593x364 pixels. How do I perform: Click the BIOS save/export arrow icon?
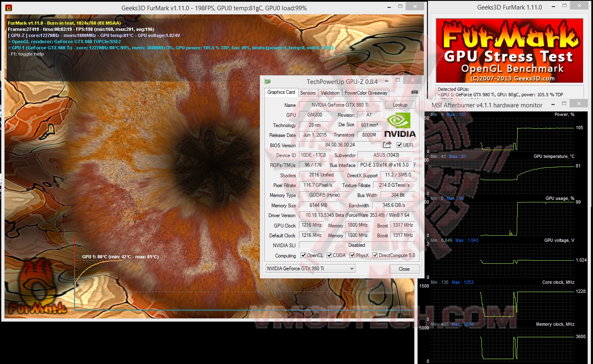coord(387,144)
